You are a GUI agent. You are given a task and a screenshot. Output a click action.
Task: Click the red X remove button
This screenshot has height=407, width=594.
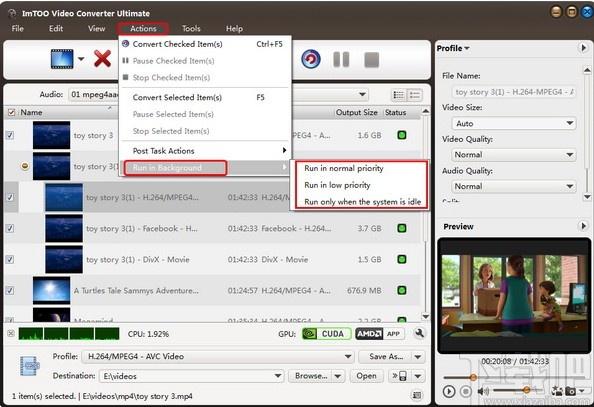(102, 59)
